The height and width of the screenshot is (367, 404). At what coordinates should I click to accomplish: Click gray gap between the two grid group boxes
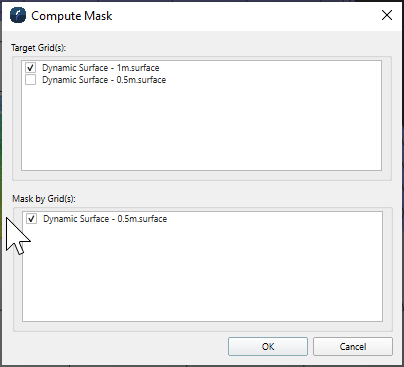202,187
